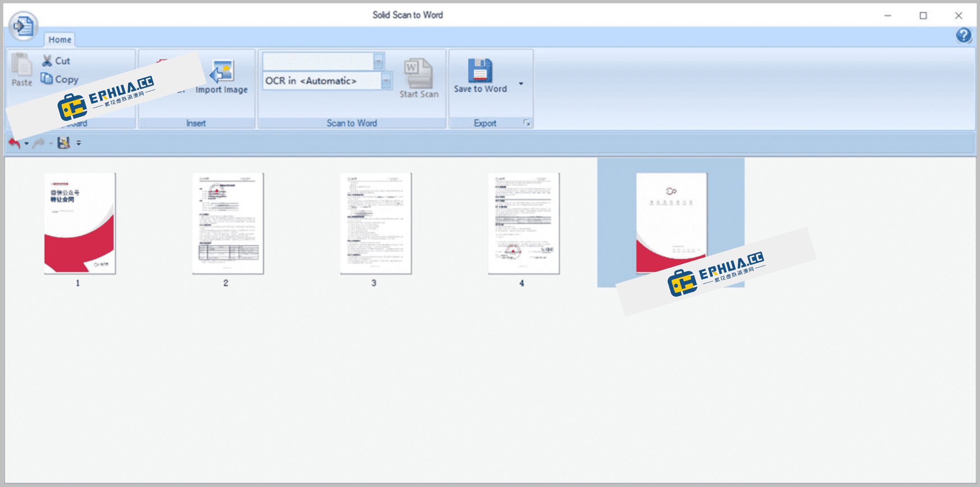Open the Export group dialog launcher

pos(526,123)
